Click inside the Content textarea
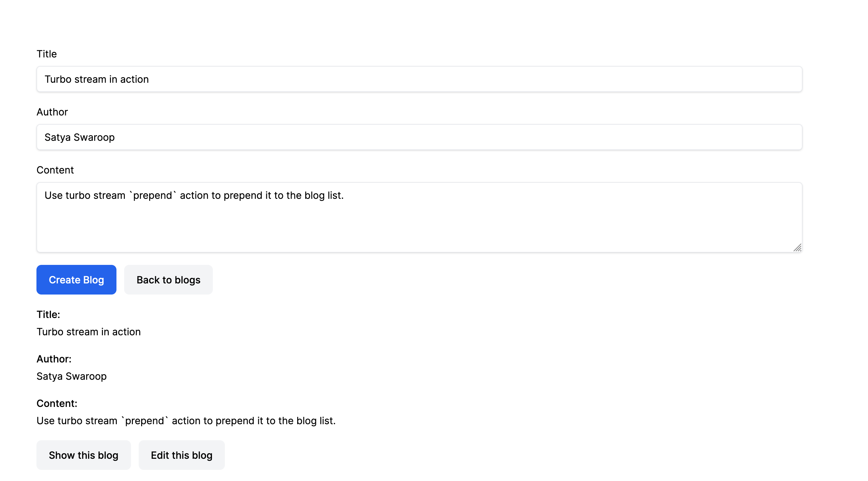Screen dimensions: 868x481 (419, 222)
